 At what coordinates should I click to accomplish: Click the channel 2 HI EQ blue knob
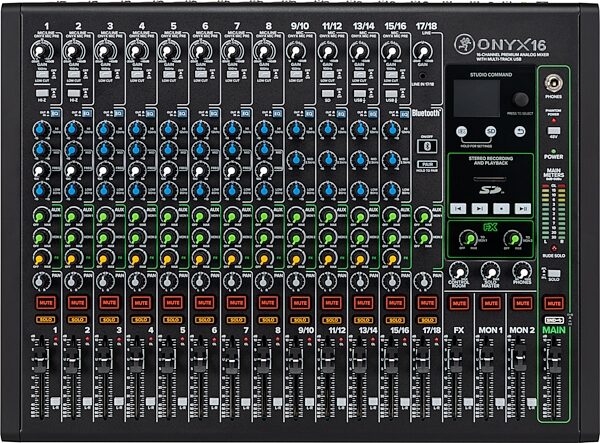(73, 129)
